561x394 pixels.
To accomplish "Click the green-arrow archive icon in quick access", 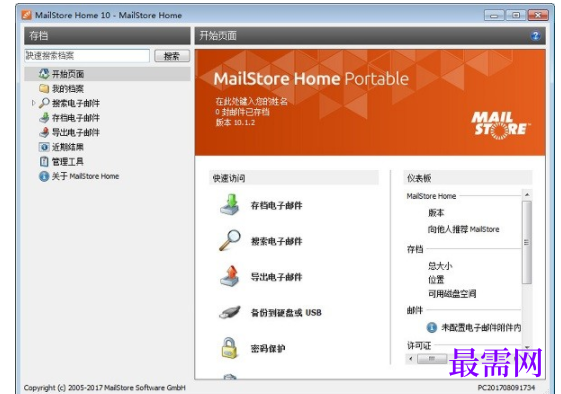I will [x=230, y=205].
